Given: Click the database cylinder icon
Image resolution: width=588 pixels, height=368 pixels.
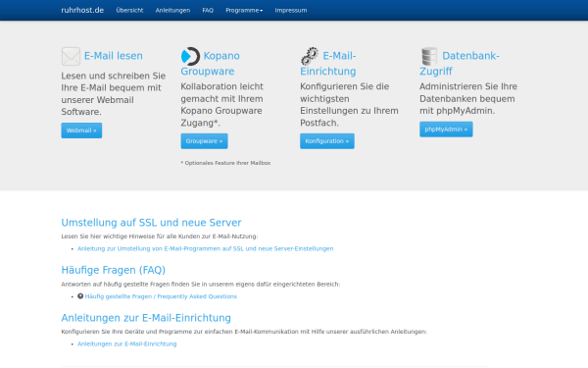Looking at the screenshot, I should 429,56.
